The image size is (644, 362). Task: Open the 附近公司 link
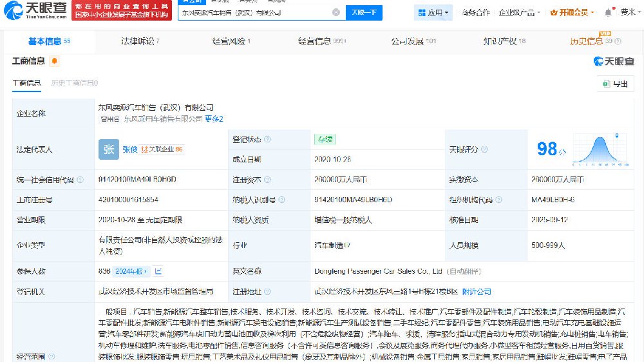(477, 292)
